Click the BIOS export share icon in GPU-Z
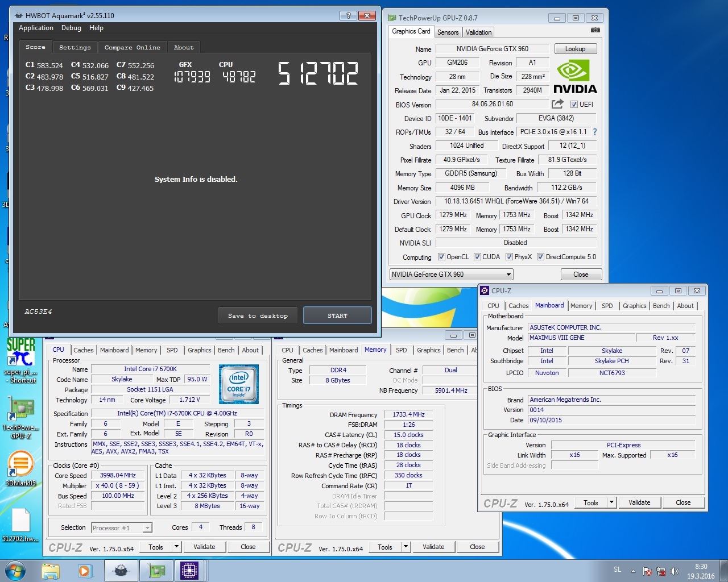Viewport: 728px width, 582px height. 557,104
